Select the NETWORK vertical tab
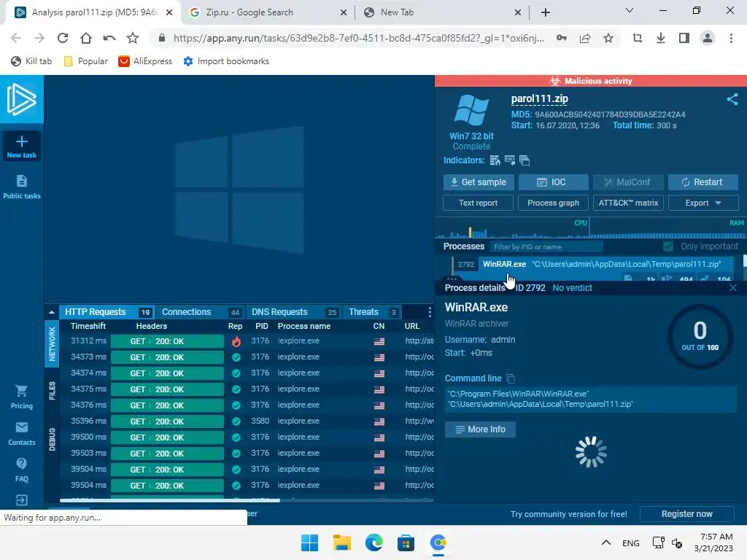 [52, 344]
